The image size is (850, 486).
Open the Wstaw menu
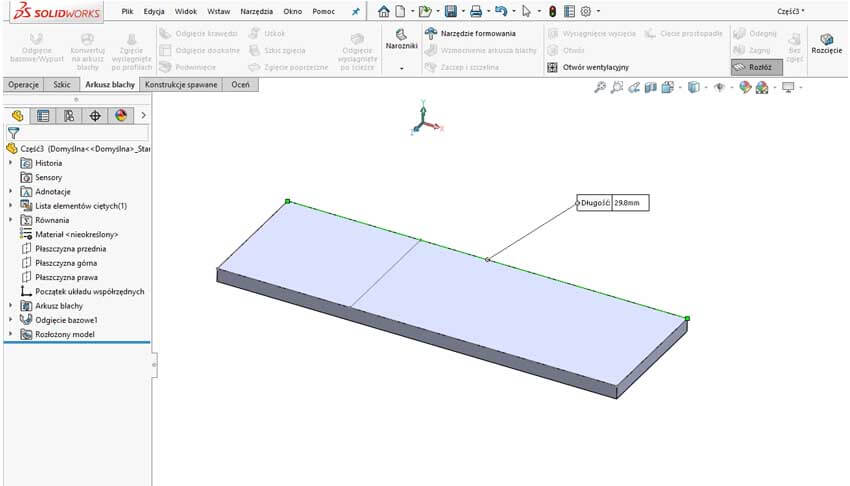point(218,11)
